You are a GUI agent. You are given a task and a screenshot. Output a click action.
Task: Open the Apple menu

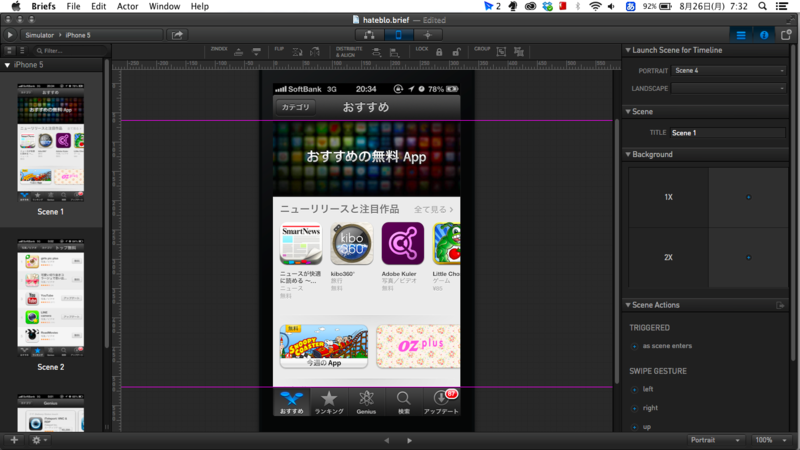pyautogui.click(x=16, y=6)
